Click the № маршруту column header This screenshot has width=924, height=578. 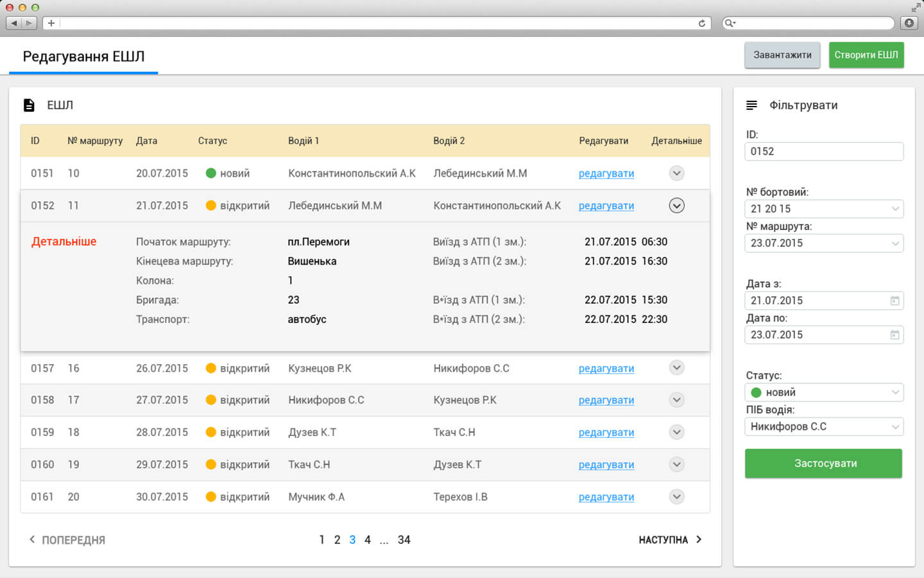point(95,141)
